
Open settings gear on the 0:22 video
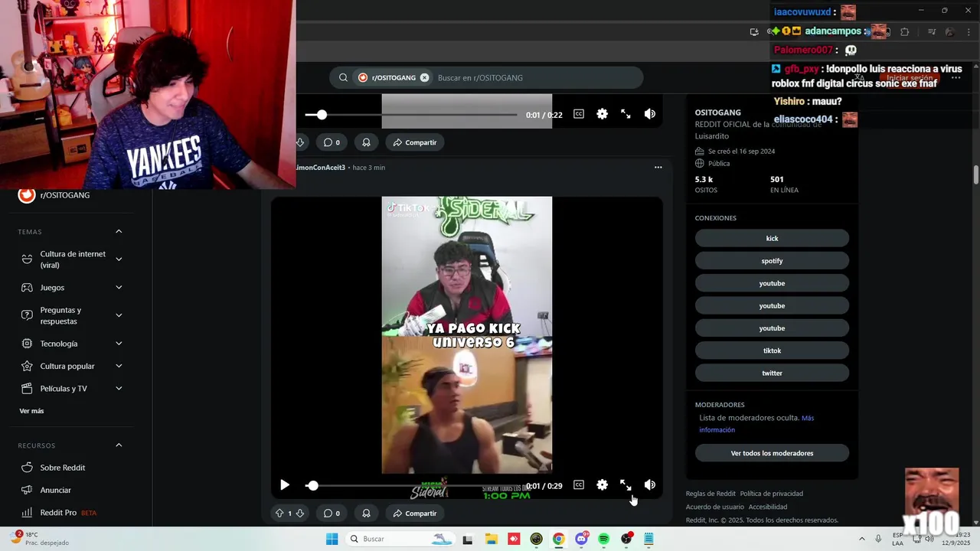point(603,114)
